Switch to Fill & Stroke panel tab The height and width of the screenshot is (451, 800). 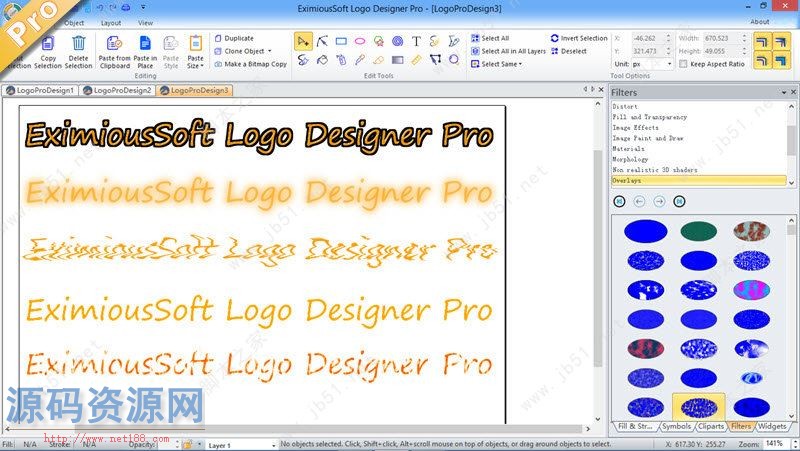(635, 427)
